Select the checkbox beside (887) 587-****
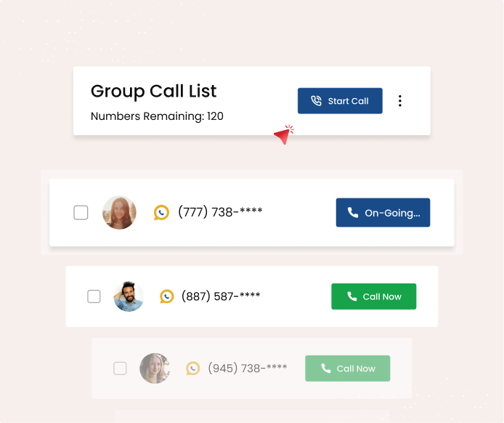Image resolution: width=504 pixels, height=423 pixels. (x=94, y=297)
